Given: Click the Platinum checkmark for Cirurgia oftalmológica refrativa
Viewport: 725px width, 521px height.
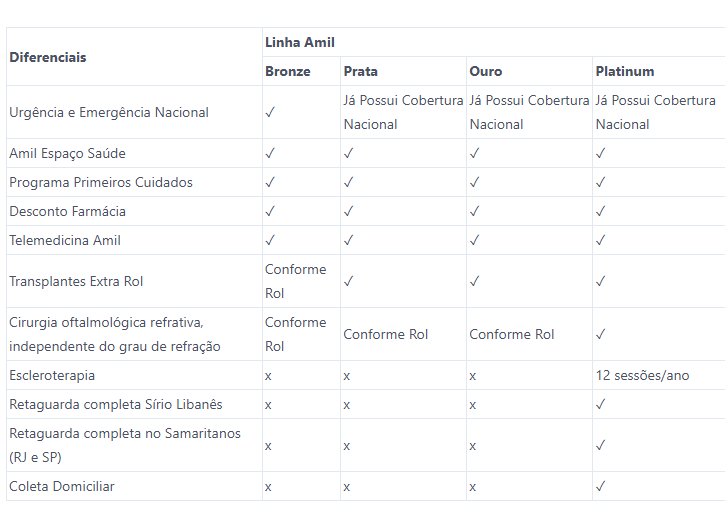Looking at the screenshot, I should tap(600, 335).
